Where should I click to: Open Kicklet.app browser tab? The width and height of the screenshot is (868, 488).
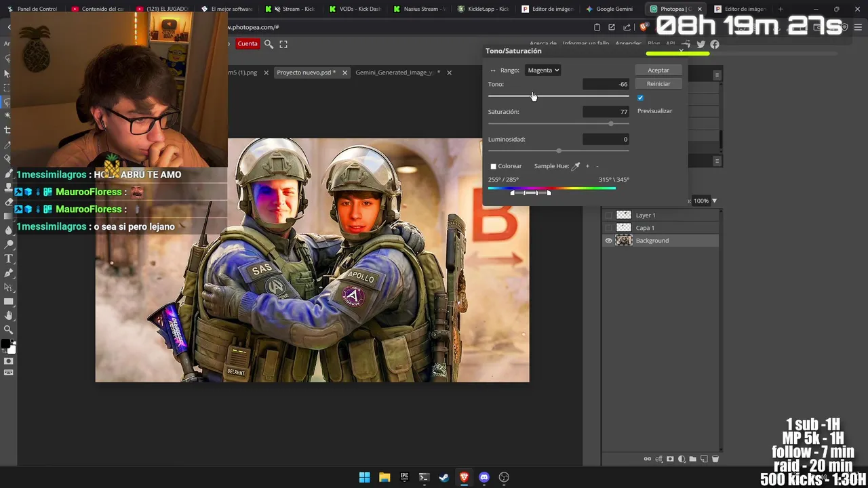tap(484, 9)
